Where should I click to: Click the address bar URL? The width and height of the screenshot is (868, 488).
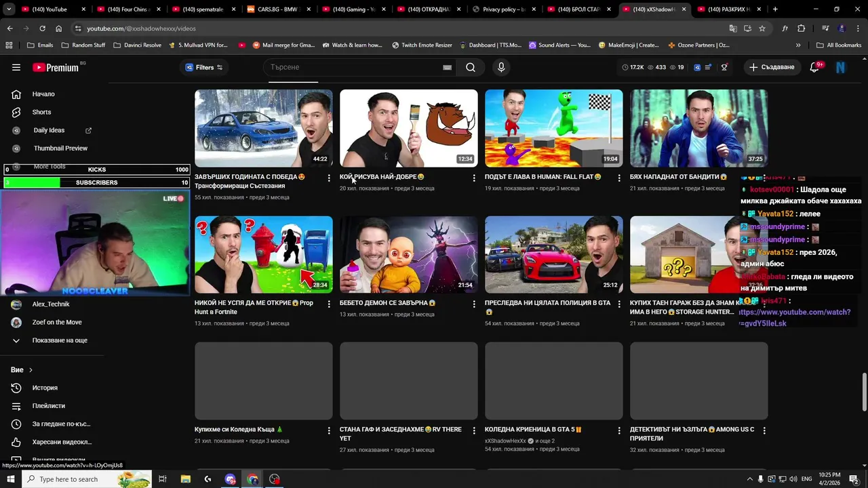141,28
